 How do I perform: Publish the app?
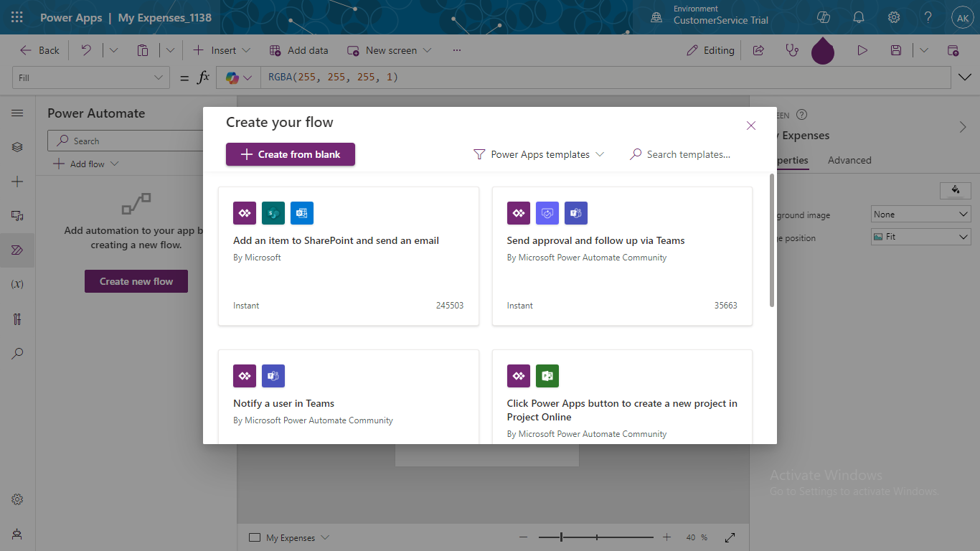click(x=953, y=50)
